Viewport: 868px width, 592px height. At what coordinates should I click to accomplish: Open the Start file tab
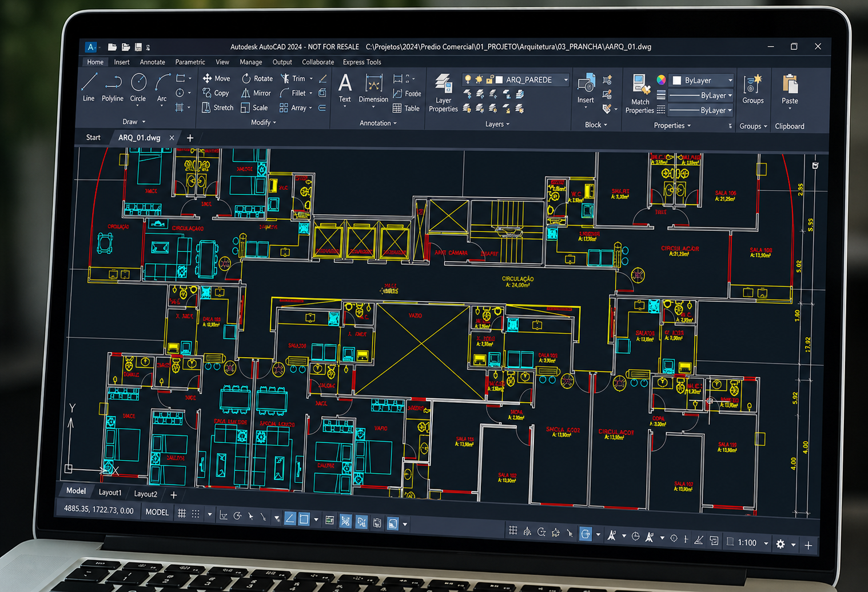[93, 138]
